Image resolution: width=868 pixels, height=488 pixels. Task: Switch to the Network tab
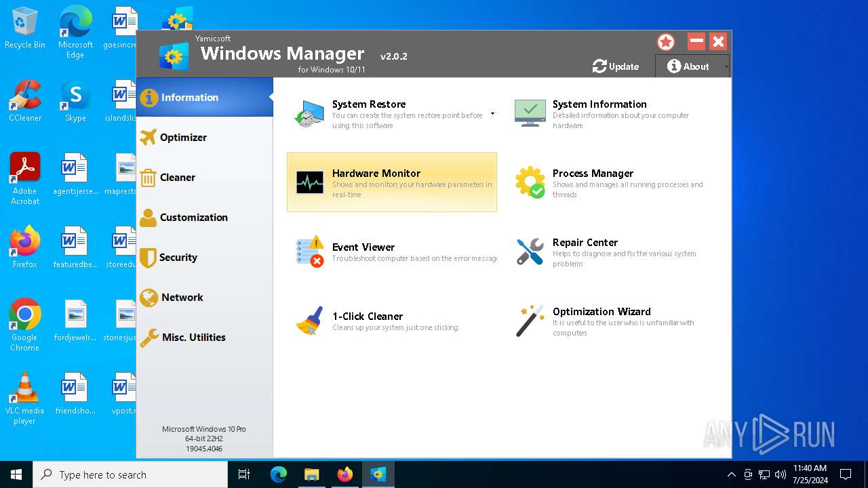[x=205, y=298]
